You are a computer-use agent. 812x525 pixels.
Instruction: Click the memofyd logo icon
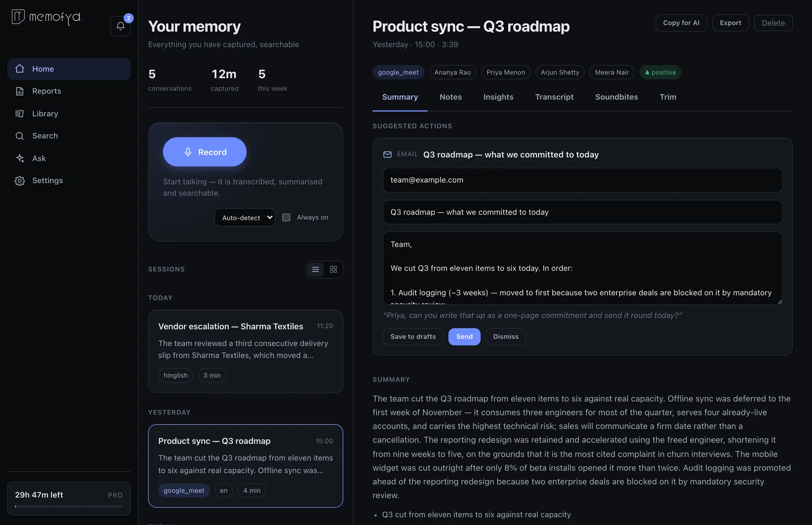(18, 17)
